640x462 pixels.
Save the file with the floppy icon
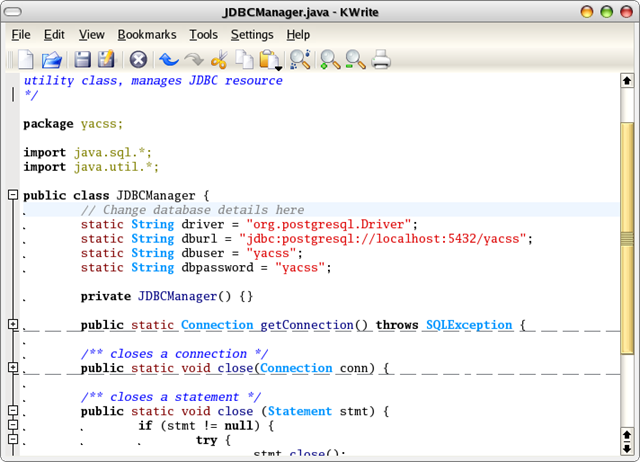click(83, 61)
